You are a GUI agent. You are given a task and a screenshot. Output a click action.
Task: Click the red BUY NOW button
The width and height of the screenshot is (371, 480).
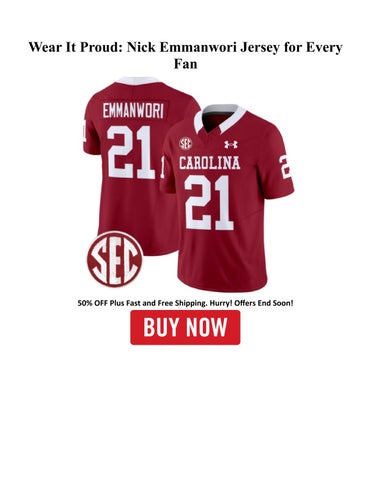185,327
